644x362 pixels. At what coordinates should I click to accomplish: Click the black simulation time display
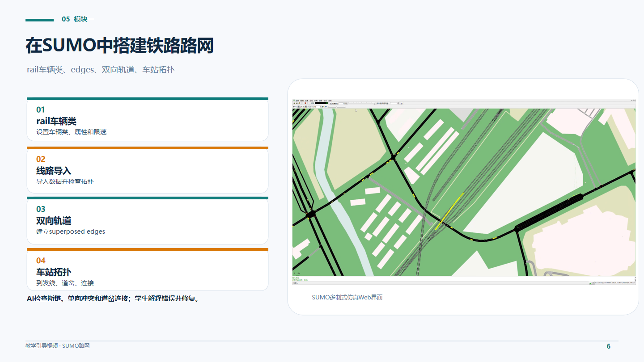point(322,103)
